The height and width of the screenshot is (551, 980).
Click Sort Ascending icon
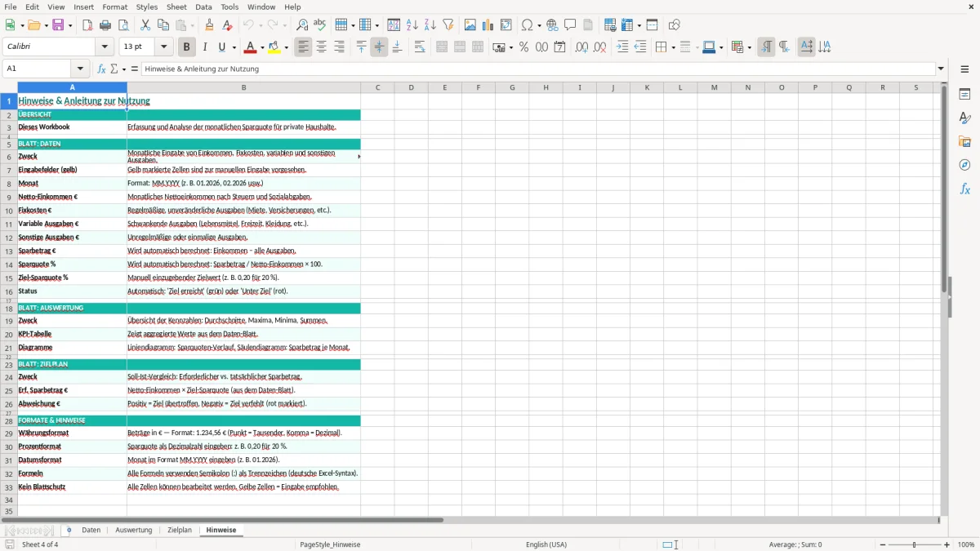pos(412,25)
